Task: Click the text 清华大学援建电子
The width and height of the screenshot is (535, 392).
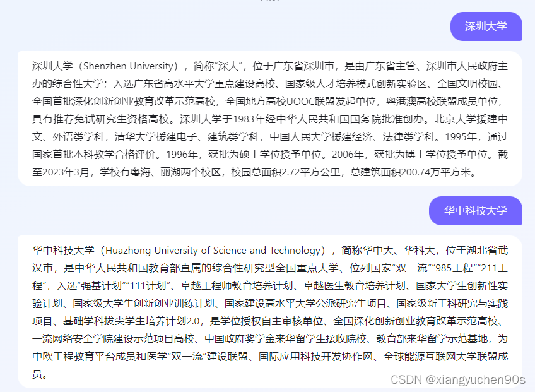Action: tap(156, 137)
